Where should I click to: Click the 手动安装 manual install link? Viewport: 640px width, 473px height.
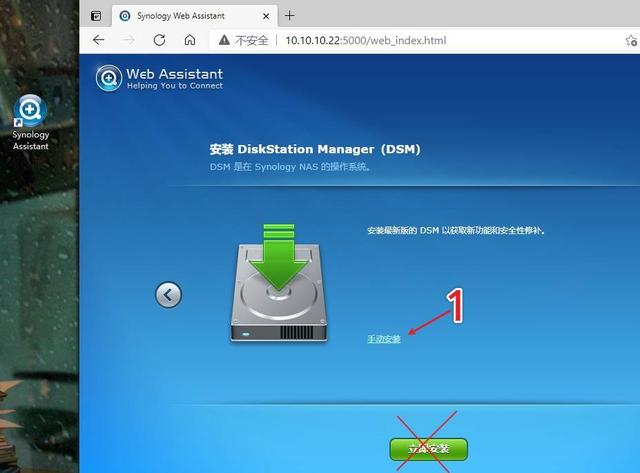[x=384, y=339]
